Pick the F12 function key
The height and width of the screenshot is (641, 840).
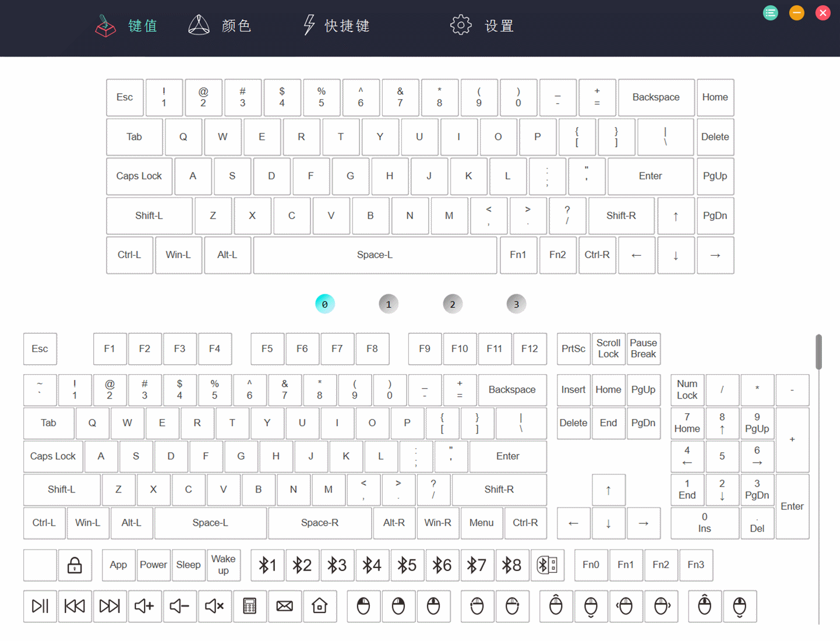tap(530, 348)
